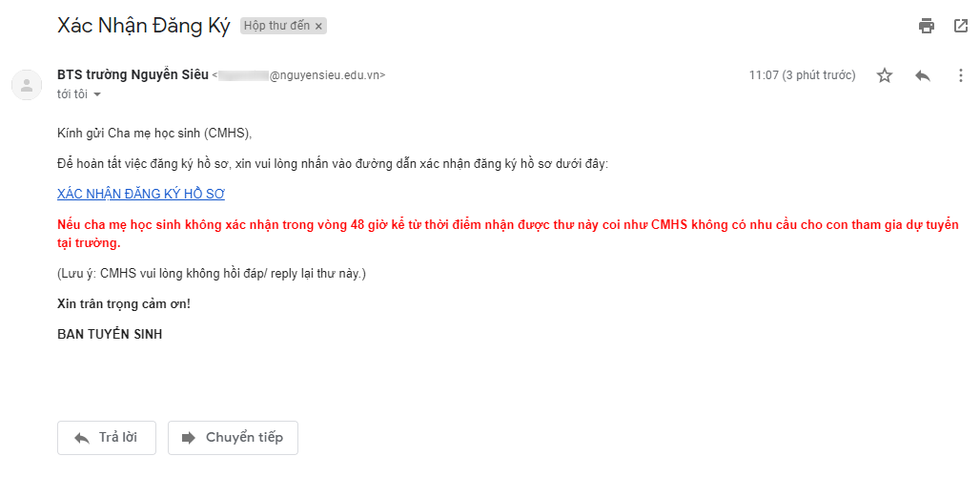Click the sender's avatar picture

click(x=27, y=85)
